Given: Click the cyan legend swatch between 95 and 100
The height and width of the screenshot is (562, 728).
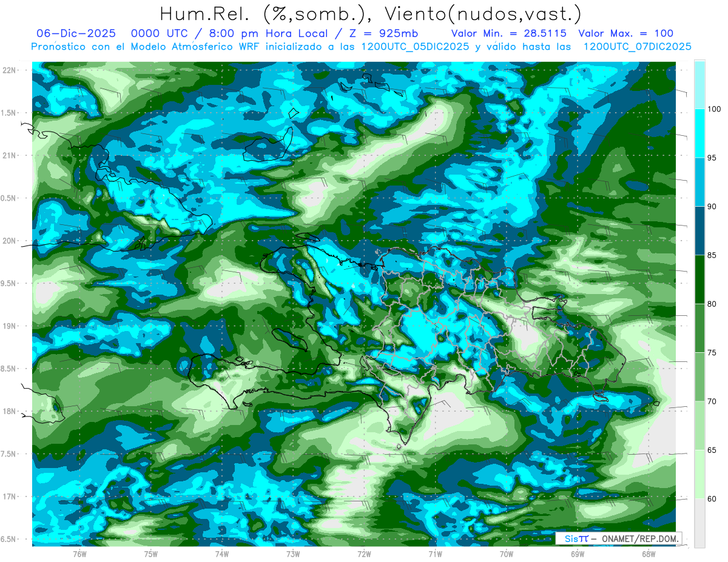Looking at the screenshot, I should [x=699, y=133].
